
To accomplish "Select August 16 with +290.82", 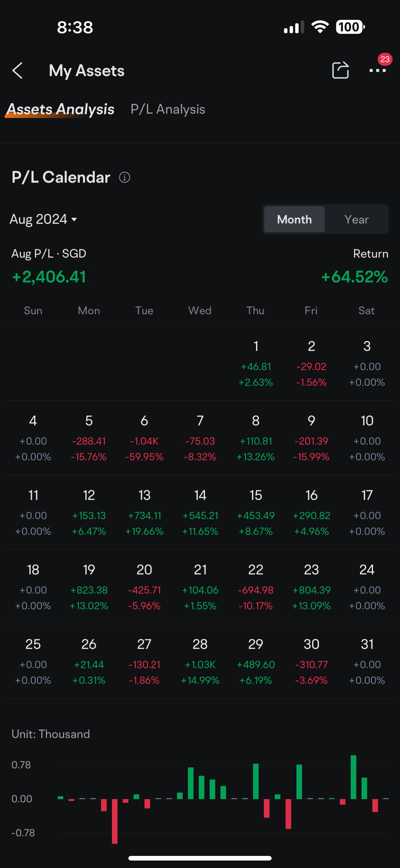I will click(x=311, y=513).
